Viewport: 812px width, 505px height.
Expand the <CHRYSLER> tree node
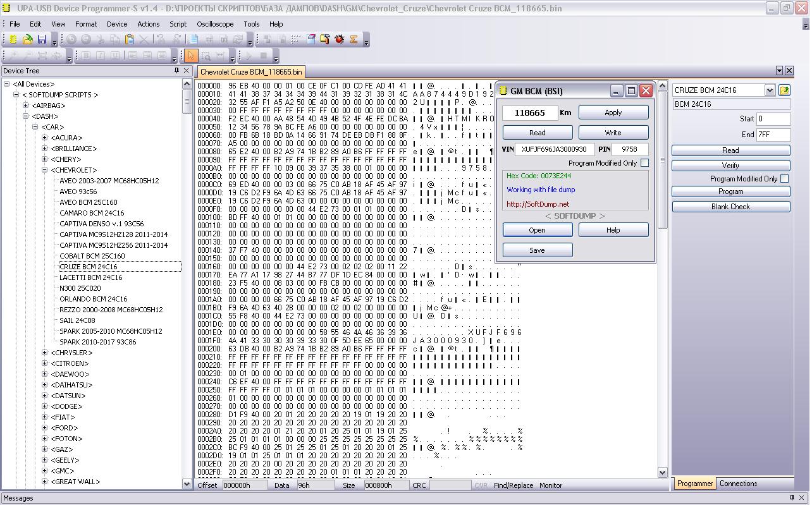[45, 353]
